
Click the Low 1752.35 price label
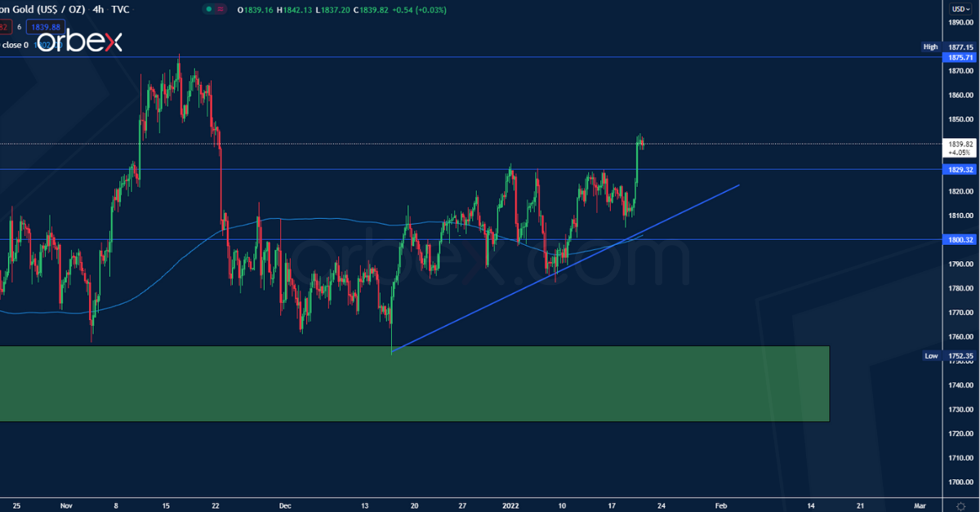click(960, 356)
